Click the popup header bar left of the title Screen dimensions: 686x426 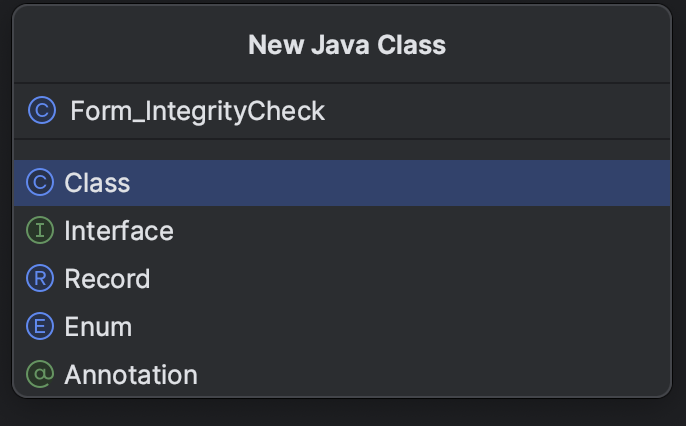[120, 45]
